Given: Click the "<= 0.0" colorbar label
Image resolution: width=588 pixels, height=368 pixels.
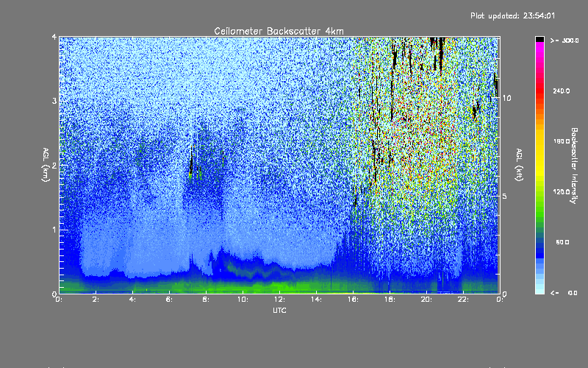Looking at the screenshot, I should click(x=564, y=293).
